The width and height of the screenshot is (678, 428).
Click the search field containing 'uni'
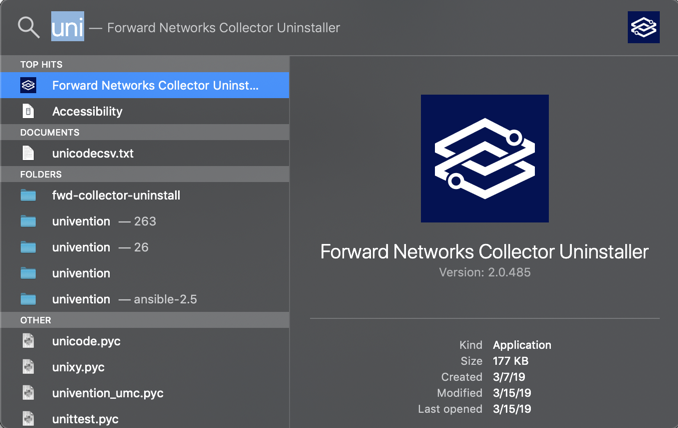point(67,27)
